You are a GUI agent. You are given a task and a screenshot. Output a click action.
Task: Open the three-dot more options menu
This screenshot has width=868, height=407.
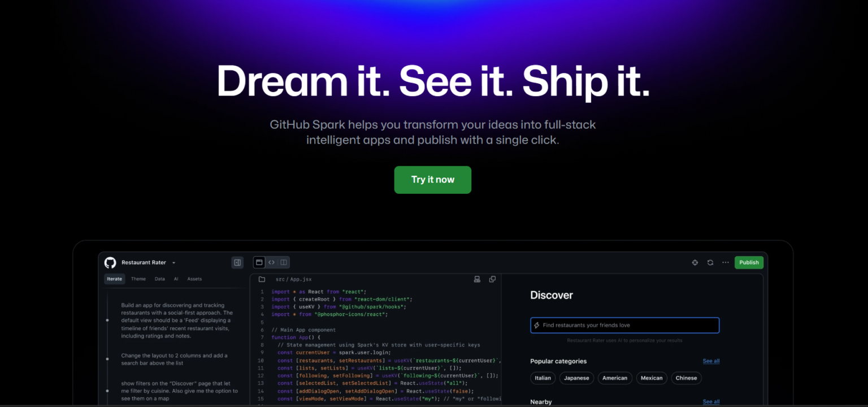click(x=725, y=262)
